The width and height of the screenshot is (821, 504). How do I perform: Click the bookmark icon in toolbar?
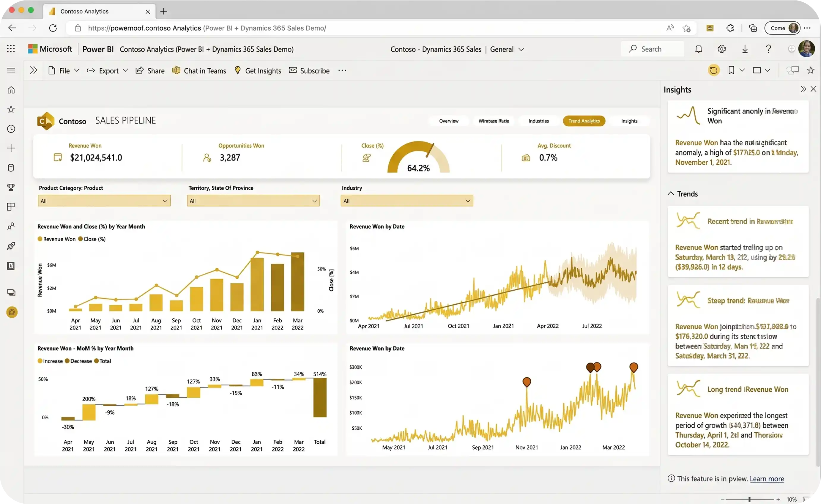731,70
